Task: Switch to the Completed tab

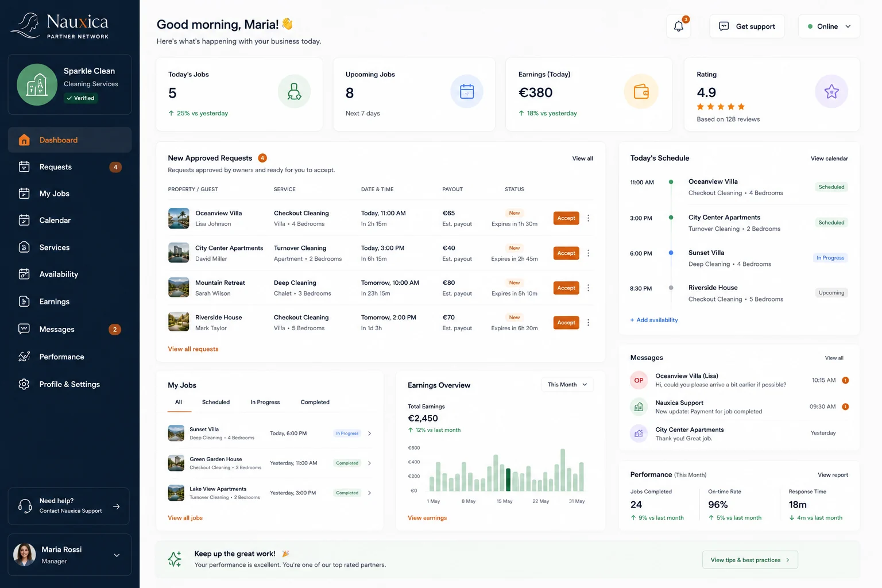Action: (x=315, y=403)
